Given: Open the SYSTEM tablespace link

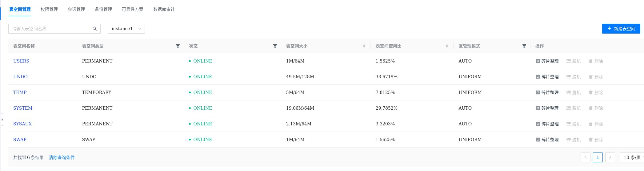Looking at the screenshot, I should point(23,108).
